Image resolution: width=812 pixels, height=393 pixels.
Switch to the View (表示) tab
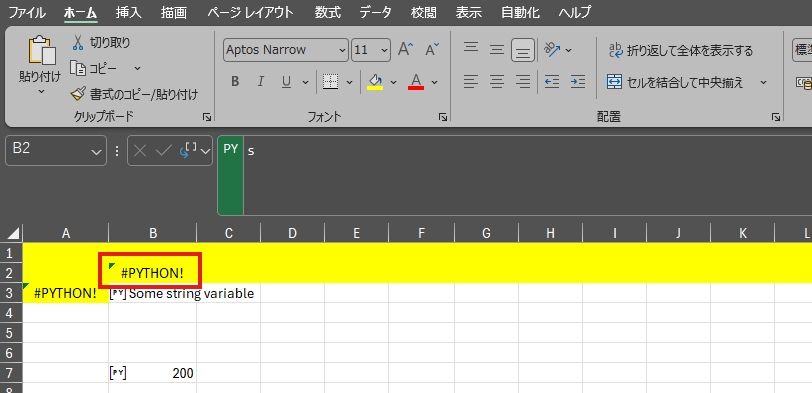[469, 12]
